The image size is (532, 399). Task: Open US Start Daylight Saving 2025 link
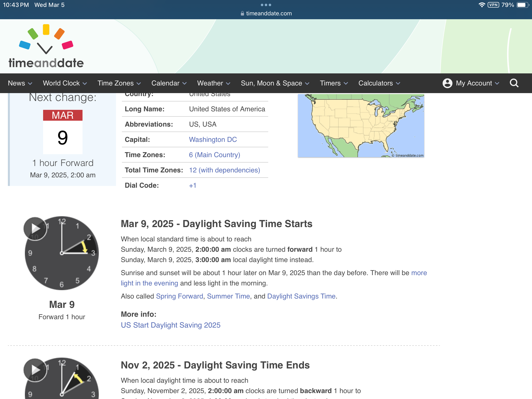click(170, 325)
